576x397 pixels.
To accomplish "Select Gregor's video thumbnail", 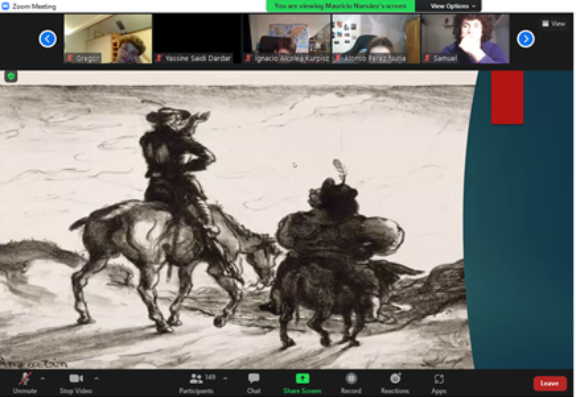I will tap(108, 39).
